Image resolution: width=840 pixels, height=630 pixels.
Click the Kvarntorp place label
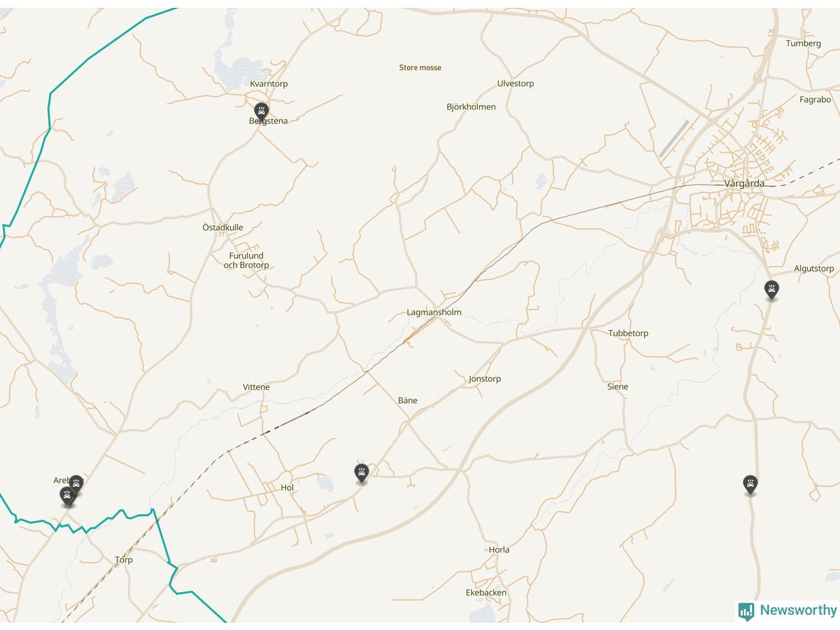point(269,84)
